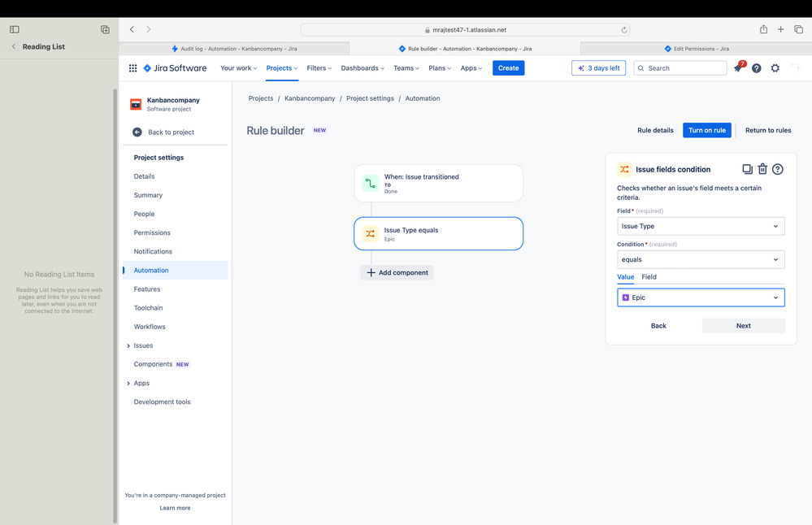Switch to the Audit log browser tab
This screenshot has height=525, width=812.
pos(234,49)
